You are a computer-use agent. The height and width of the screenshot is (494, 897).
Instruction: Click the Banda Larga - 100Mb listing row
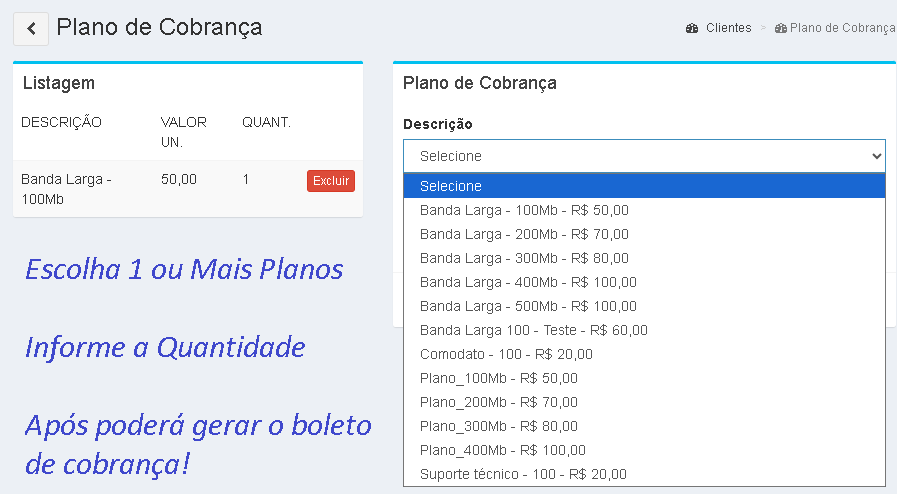point(150,189)
